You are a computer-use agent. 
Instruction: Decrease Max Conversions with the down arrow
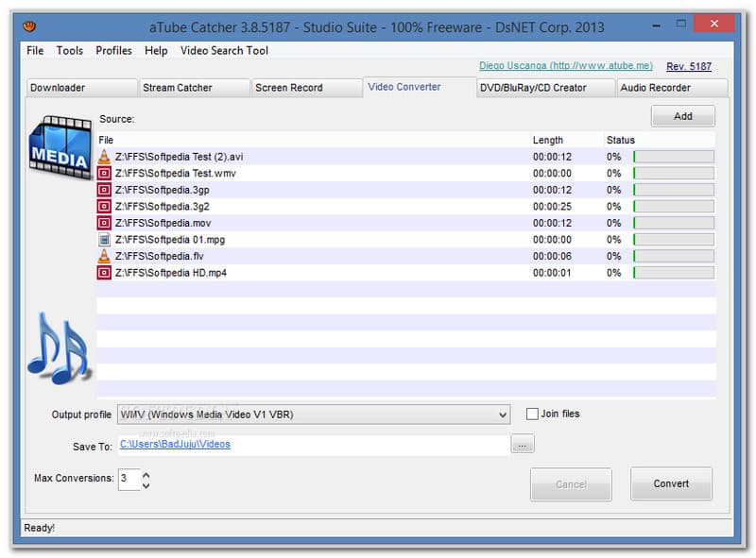[x=146, y=485]
